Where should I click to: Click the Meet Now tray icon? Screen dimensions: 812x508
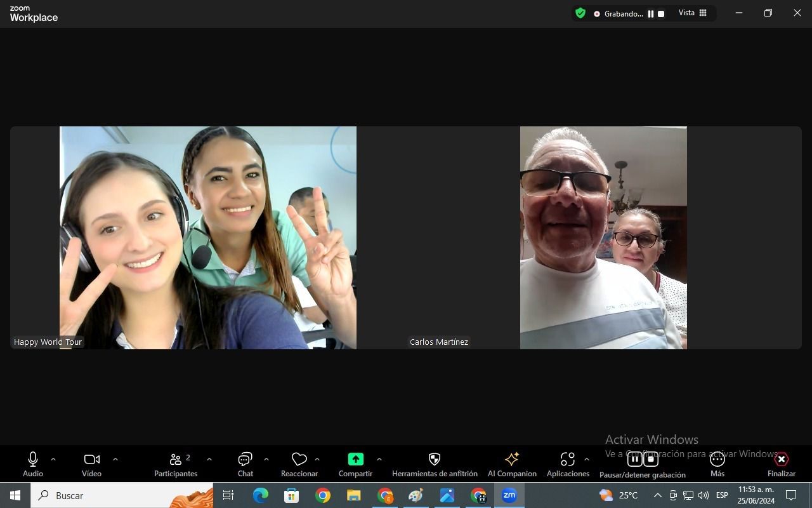click(x=673, y=495)
